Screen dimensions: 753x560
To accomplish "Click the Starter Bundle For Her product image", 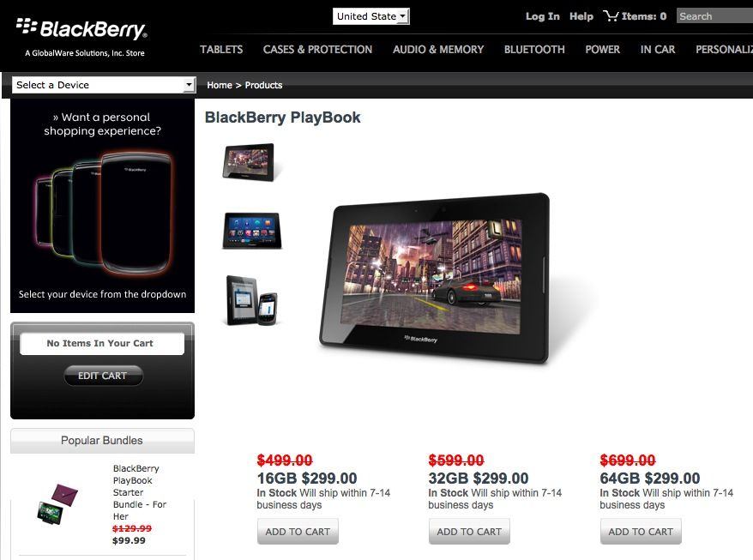I will pos(57,503).
